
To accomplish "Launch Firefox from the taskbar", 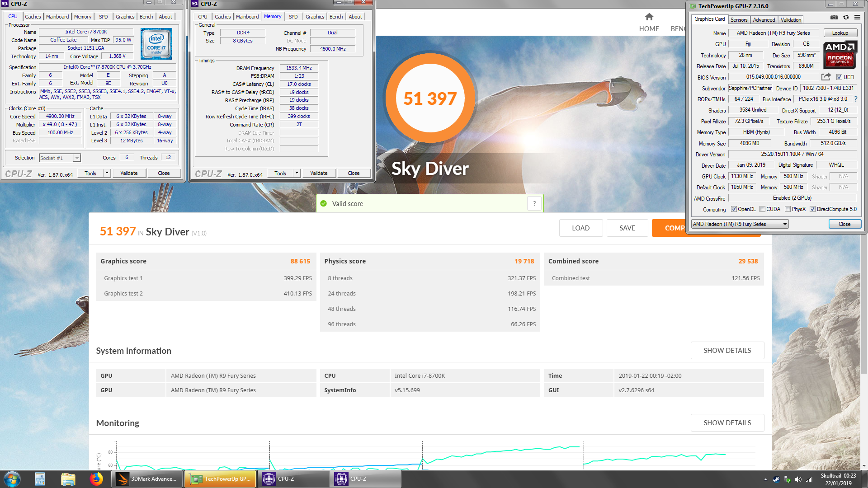I will pos(96,479).
